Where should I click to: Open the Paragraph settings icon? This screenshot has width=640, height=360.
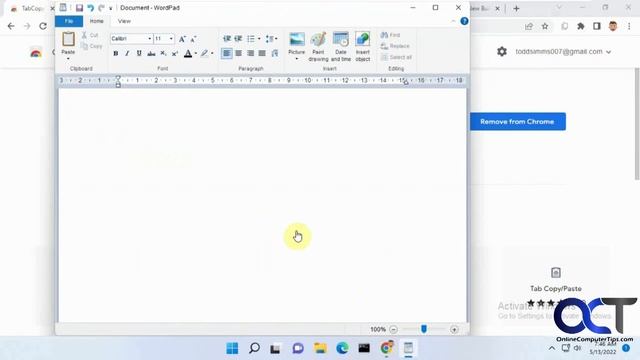tap(275, 53)
